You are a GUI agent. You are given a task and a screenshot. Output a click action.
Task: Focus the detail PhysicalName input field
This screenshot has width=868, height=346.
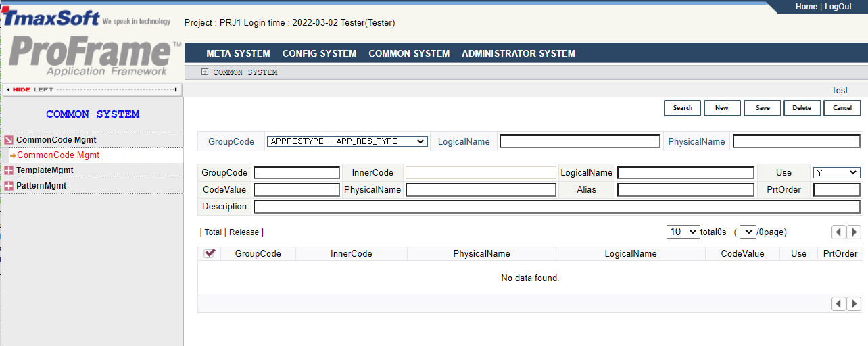pyautogui.click(x=481, y=190)
